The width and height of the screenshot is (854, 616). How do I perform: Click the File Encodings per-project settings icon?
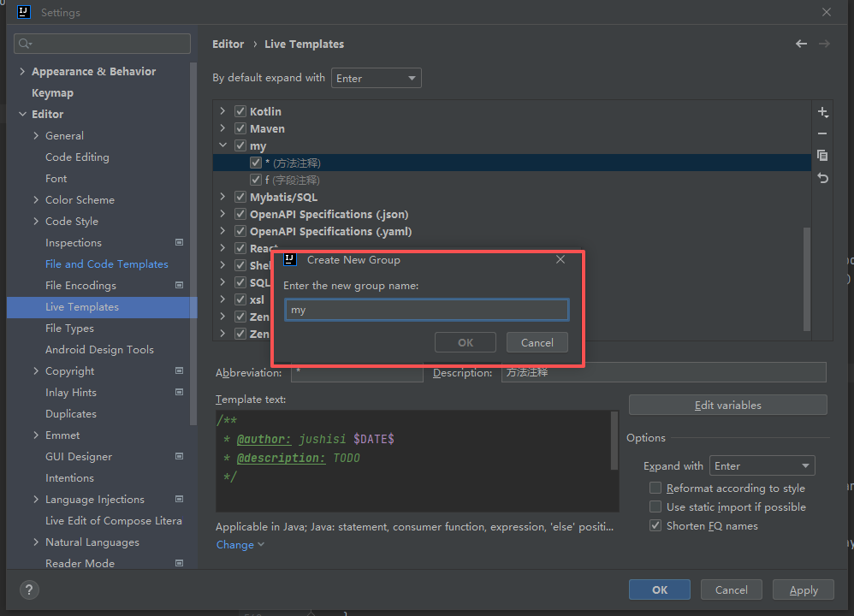(x=179, y=285)
